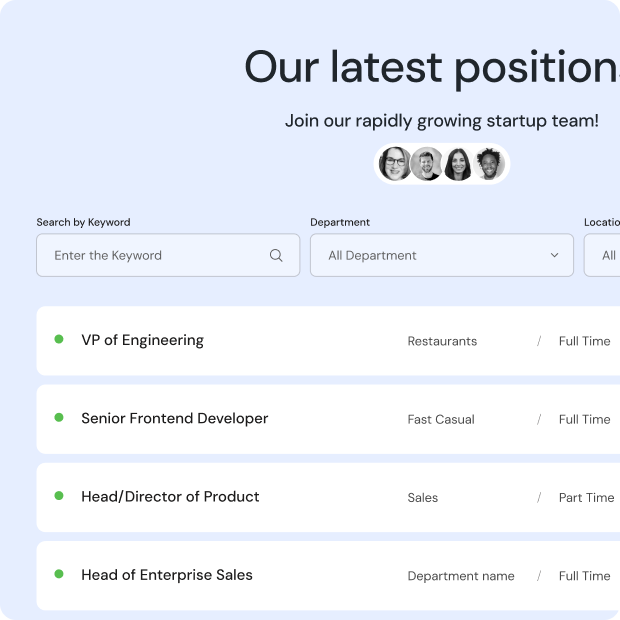
Task: Select the Head/Director of Product listing
Action: point(170,496)
